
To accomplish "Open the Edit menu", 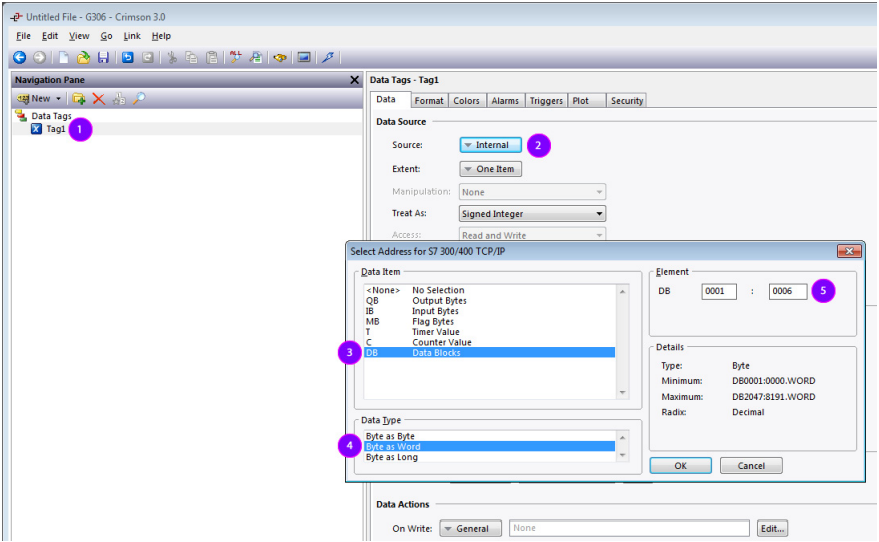I will click(50, 36).
